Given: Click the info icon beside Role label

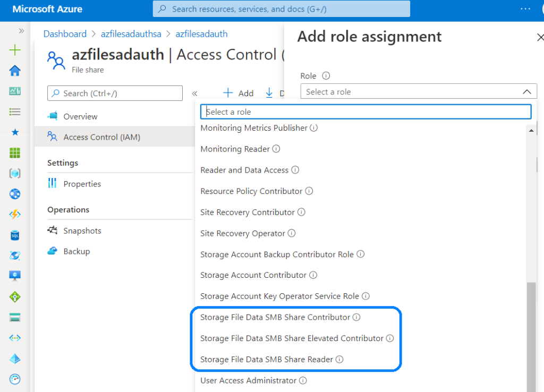Looking at the screenshot, I should (326, 75).
